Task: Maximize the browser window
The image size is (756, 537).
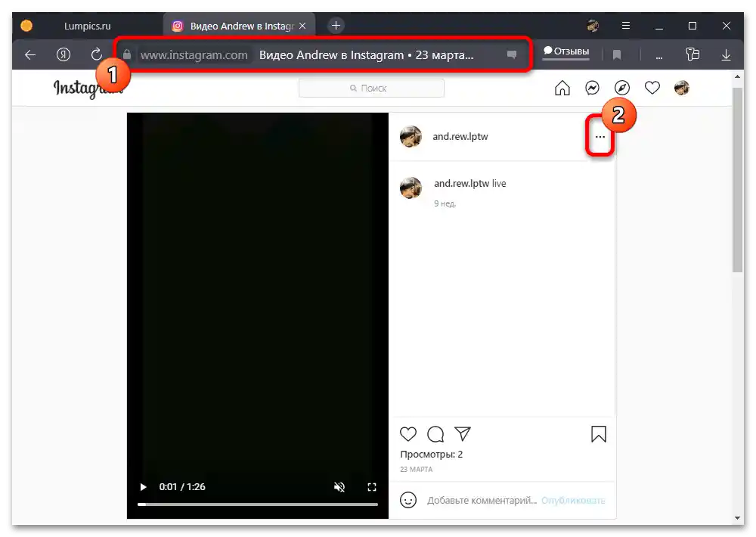Action: (692, 26)
